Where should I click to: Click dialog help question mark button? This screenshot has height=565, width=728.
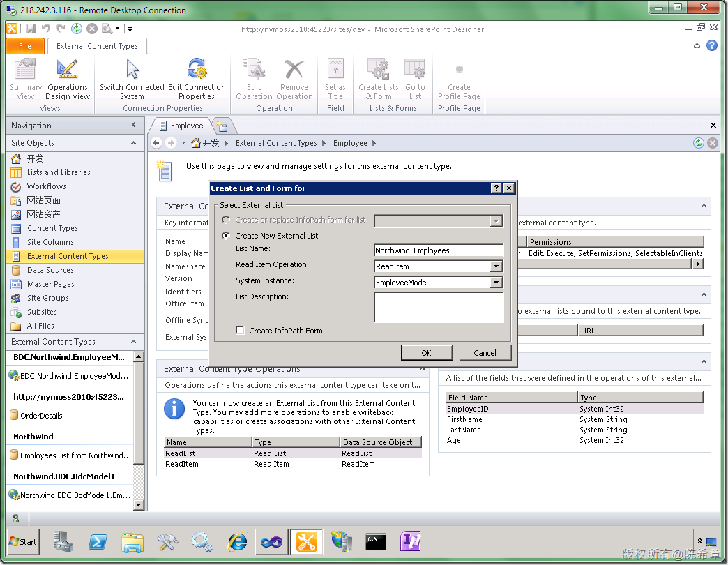click(496, 188)
